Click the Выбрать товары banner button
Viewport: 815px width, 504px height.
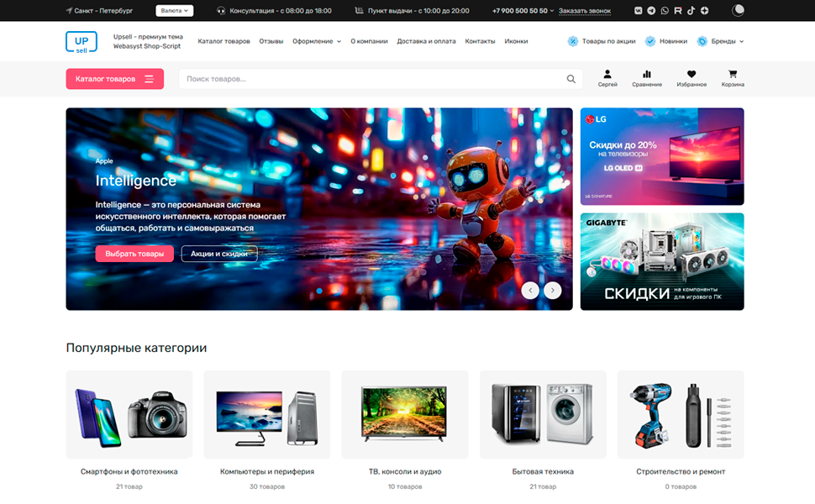click(134, 254)
